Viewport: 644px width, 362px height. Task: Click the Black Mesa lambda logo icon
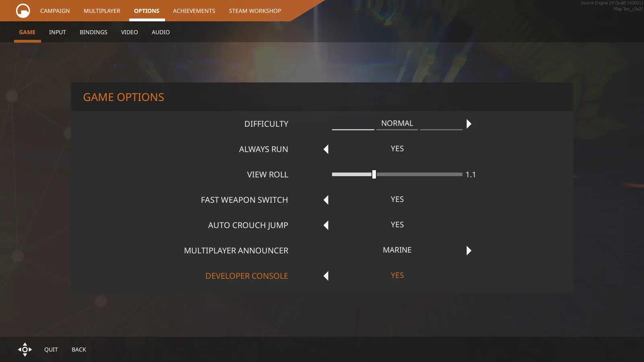(x=23, y=11)
